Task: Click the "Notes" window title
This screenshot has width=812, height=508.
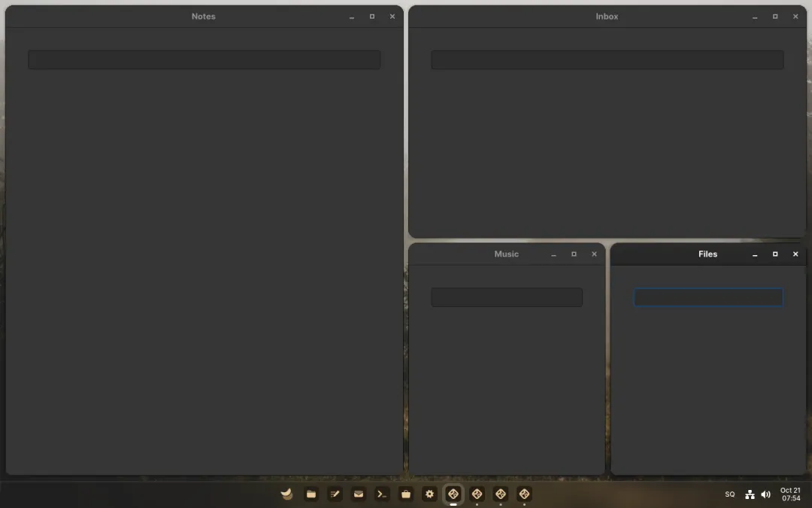Action: (204, 17)
